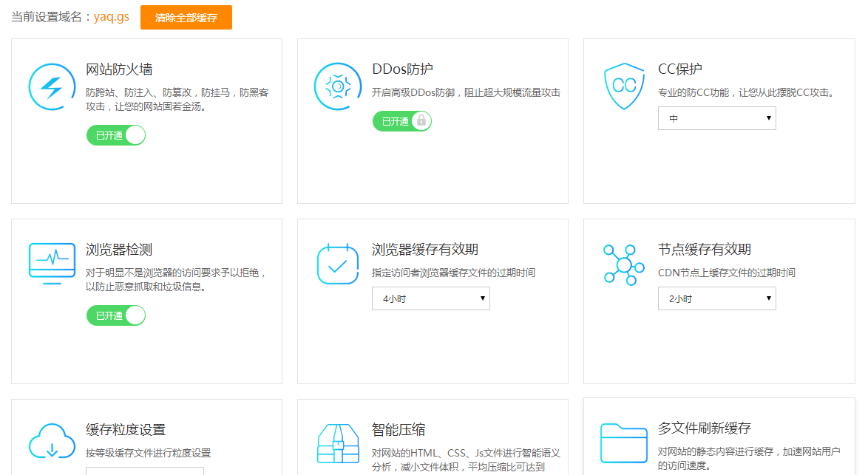
Task: Disable the 浏览器检测 switch
Action: click(116, 315)
